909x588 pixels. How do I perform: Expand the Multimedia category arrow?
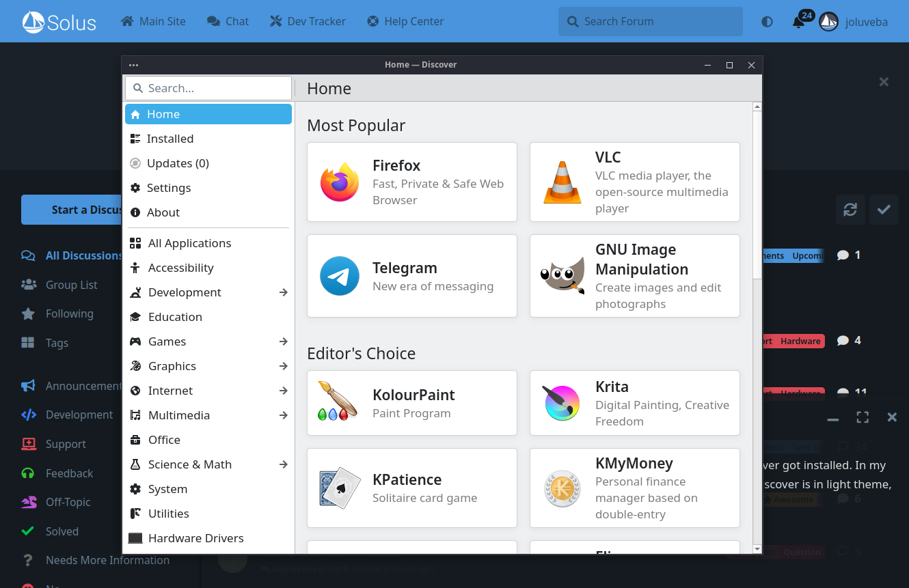coord(283,415)
